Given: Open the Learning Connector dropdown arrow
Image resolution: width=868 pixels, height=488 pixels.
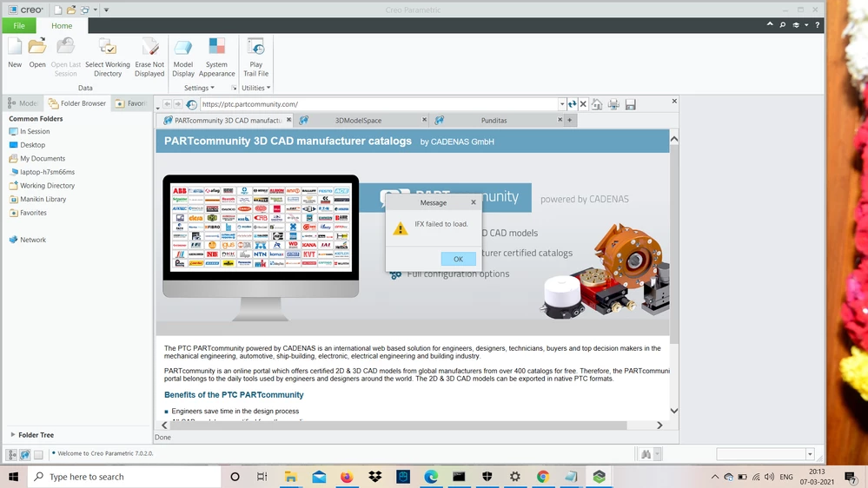Looking at the screenshot, I should [806, 25].
